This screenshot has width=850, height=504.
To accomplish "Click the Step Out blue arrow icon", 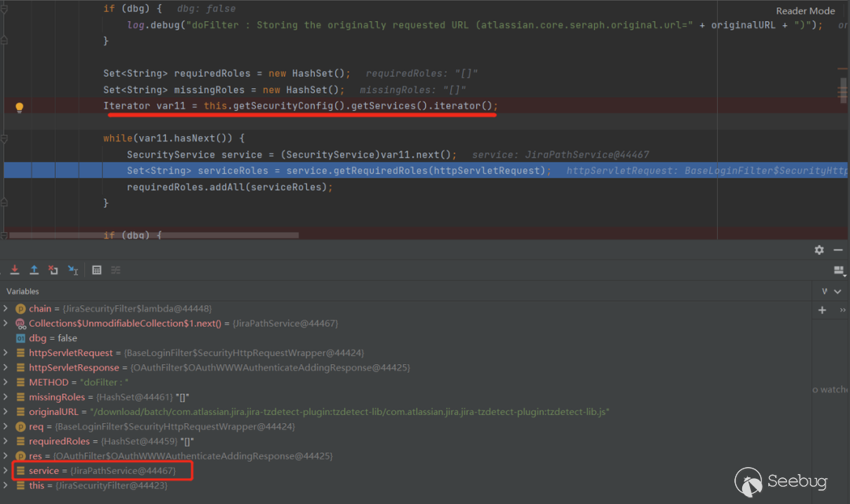I will coord(34,270).
